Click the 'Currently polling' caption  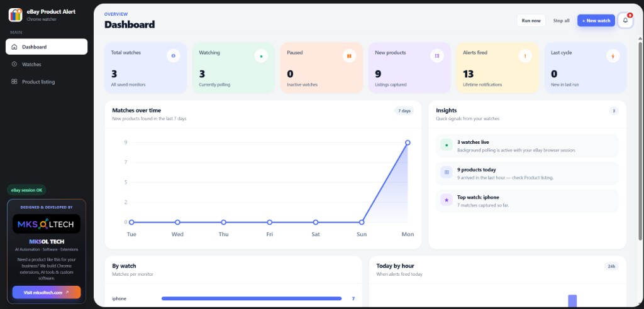coord(214,85)
